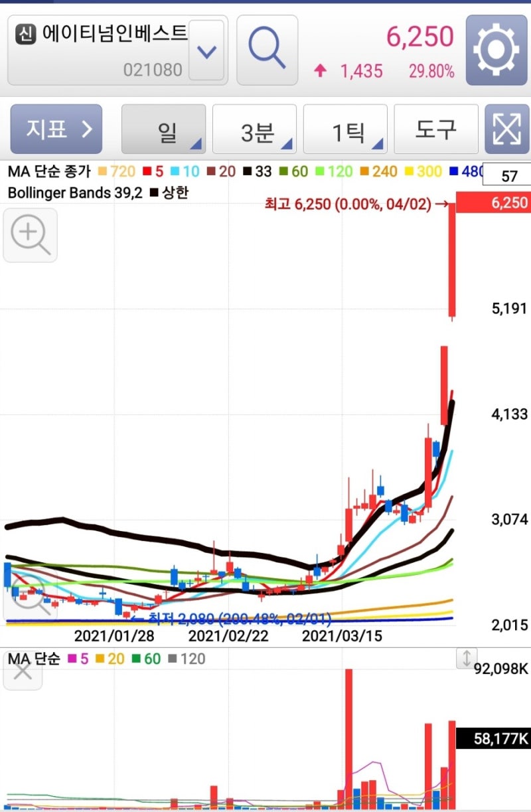This screenshot has width=531, height=812.
Task: Open chart settings gear icon
Action: pyautogui.click(x=496, y=50)
